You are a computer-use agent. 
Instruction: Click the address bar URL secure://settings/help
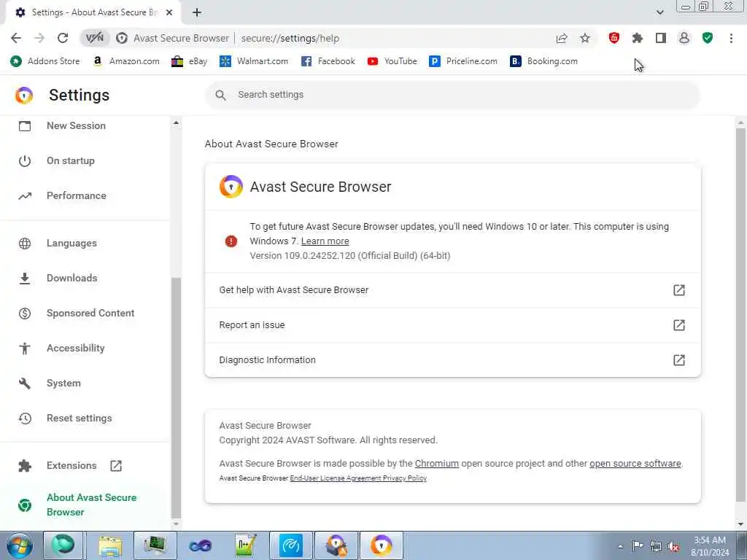click(x=290, y=38)
